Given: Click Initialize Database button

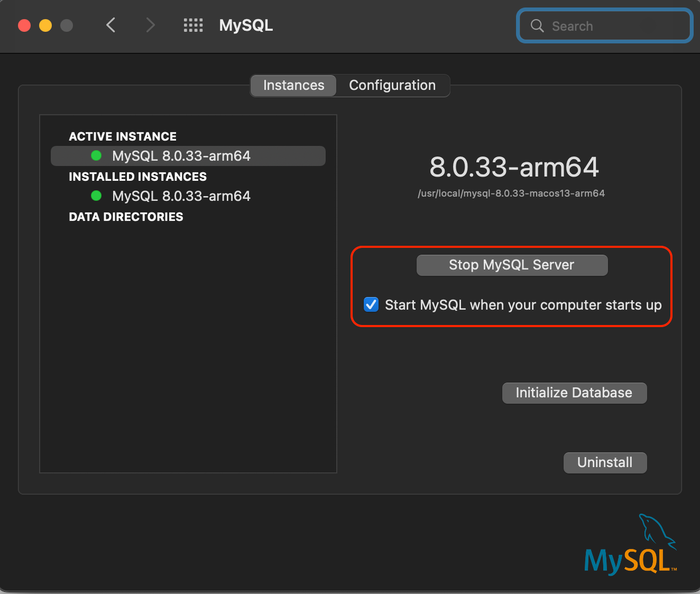Looking at the screenshot, I should [575, 393].
